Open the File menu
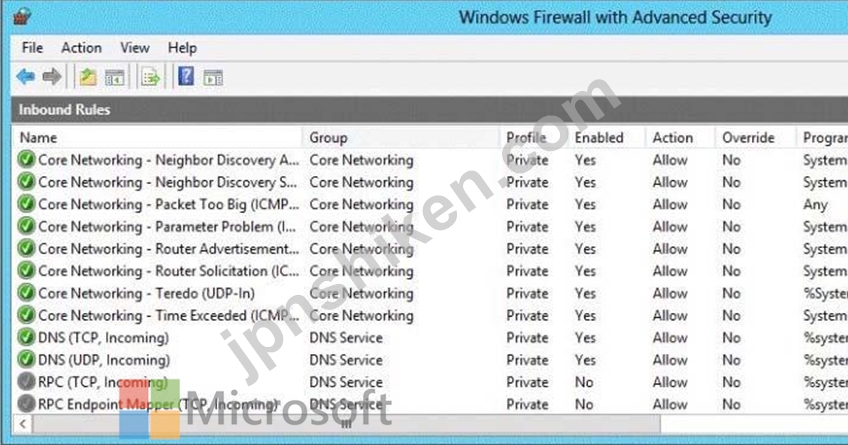Screen dimensions: 848x445 [32, 48]
